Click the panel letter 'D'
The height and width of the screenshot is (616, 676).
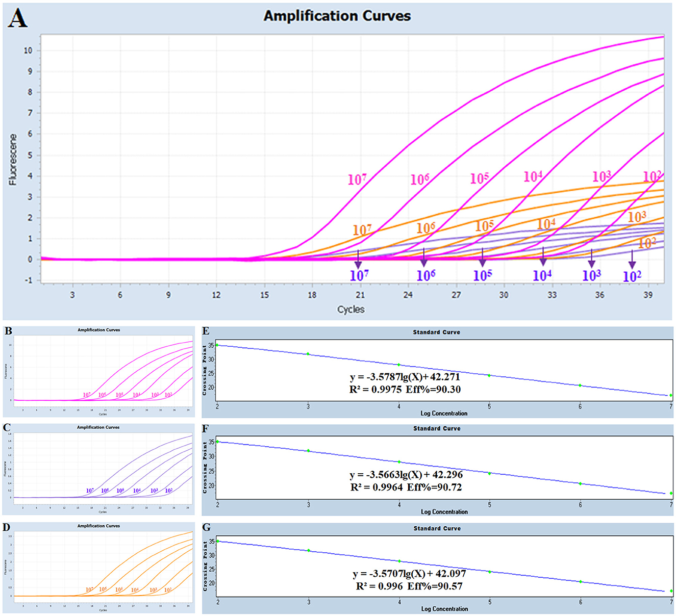(7, 527)
